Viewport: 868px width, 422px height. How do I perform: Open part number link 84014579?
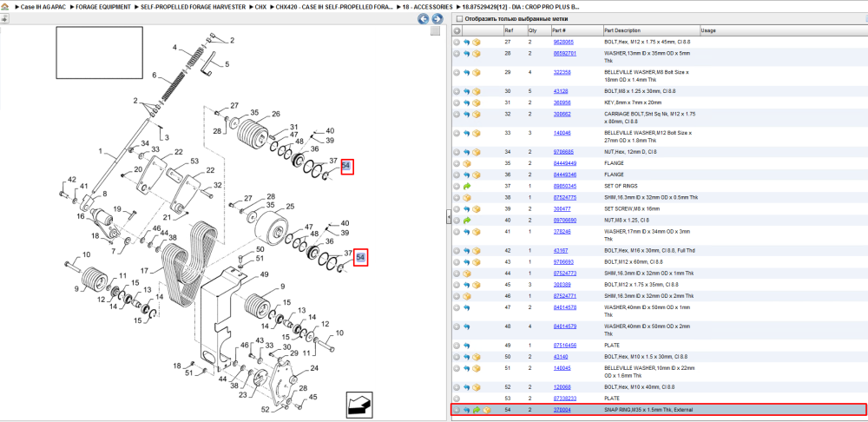[565, 326]
